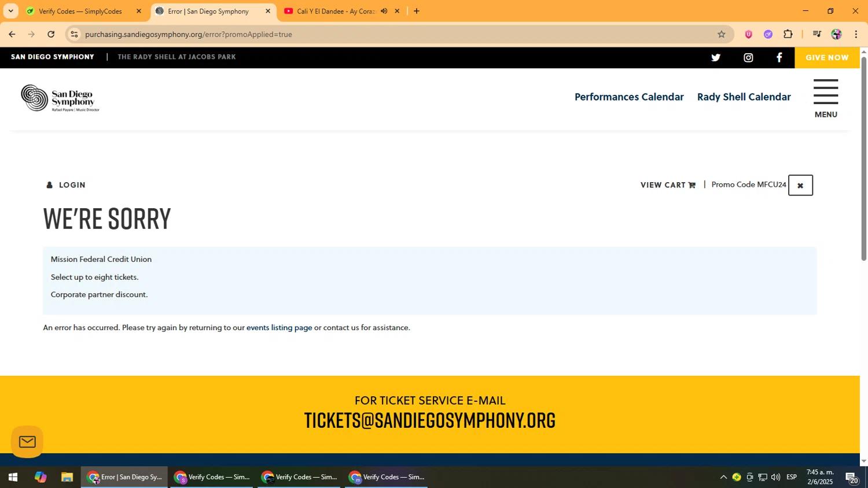Open Chrome profile avatar
The height and width of the screenshot is (488, 868).
point(836,34)
